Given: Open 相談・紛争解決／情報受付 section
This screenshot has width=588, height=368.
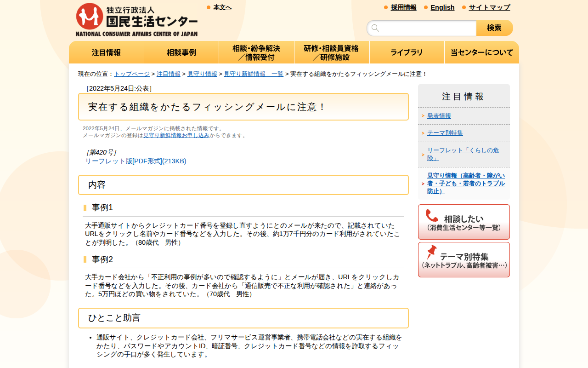Looking at the screenshot, I should [x=256, y=52].
